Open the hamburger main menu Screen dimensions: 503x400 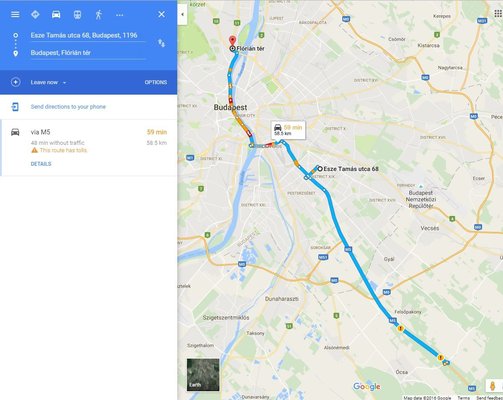[x=15, y=14]
